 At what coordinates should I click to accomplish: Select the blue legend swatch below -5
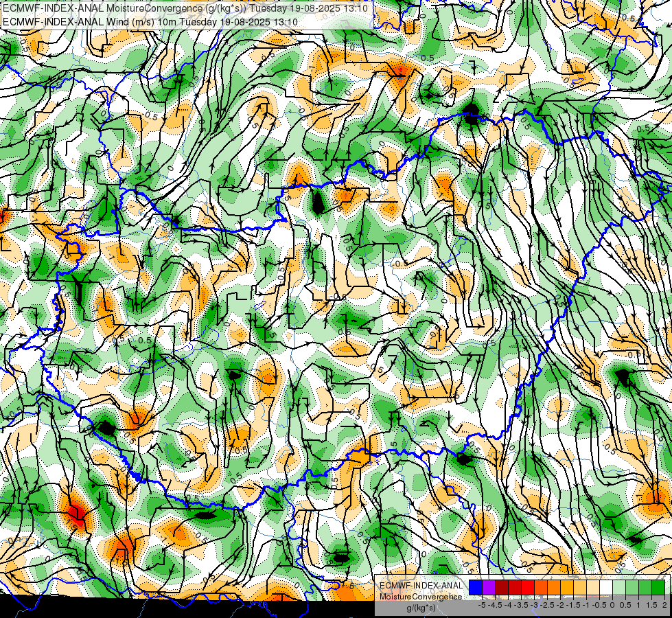coord(476,587)
